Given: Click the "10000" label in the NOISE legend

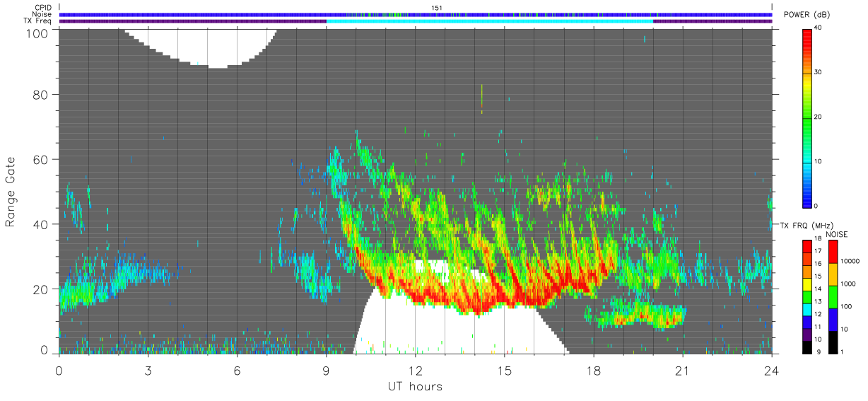Looking at the screenshot, I should pyautogui.click(x=851, y=262).
